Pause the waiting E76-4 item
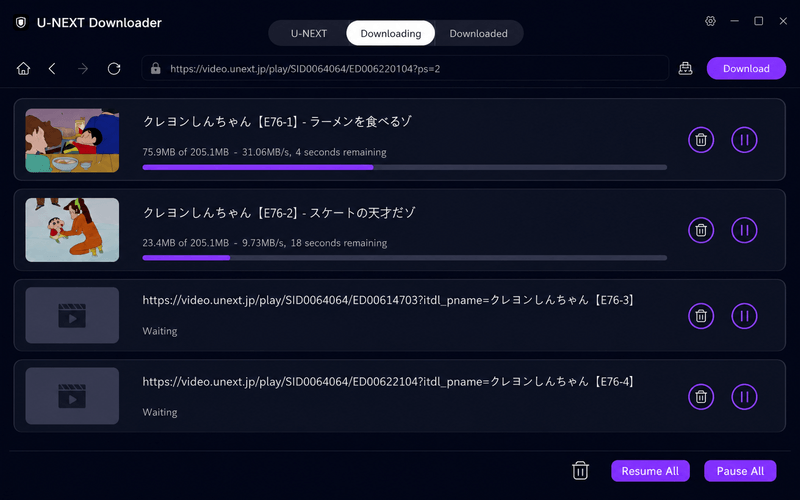Viewport: 800px width, 500px height. click(744, 396)
